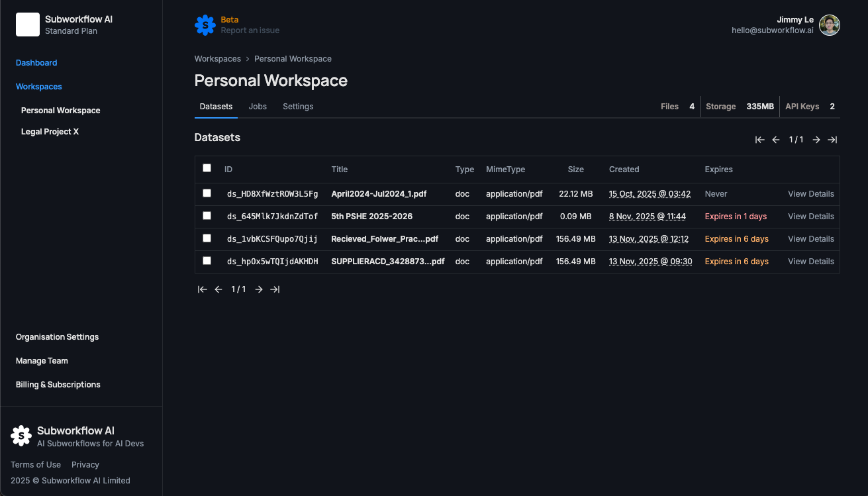Switch to the Jobs tab

(x=258, y=106)
